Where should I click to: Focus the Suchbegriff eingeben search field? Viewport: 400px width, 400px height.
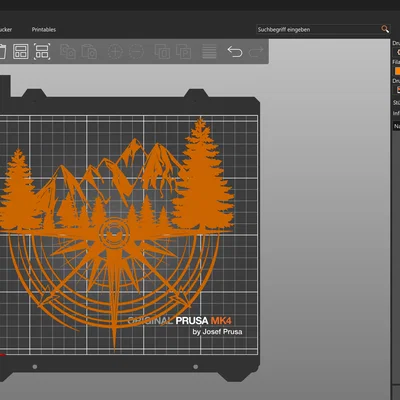click(318, 29)
